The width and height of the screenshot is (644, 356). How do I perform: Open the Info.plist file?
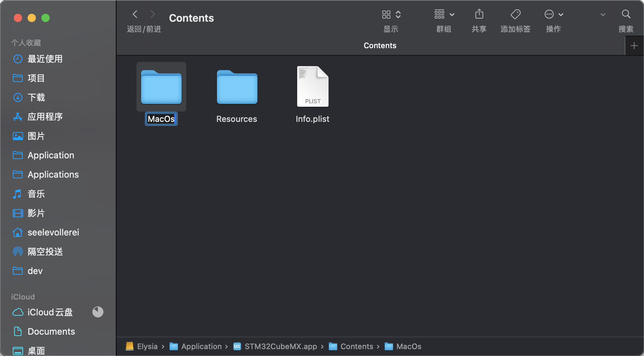pyautogui.click(x=312, y=87)
